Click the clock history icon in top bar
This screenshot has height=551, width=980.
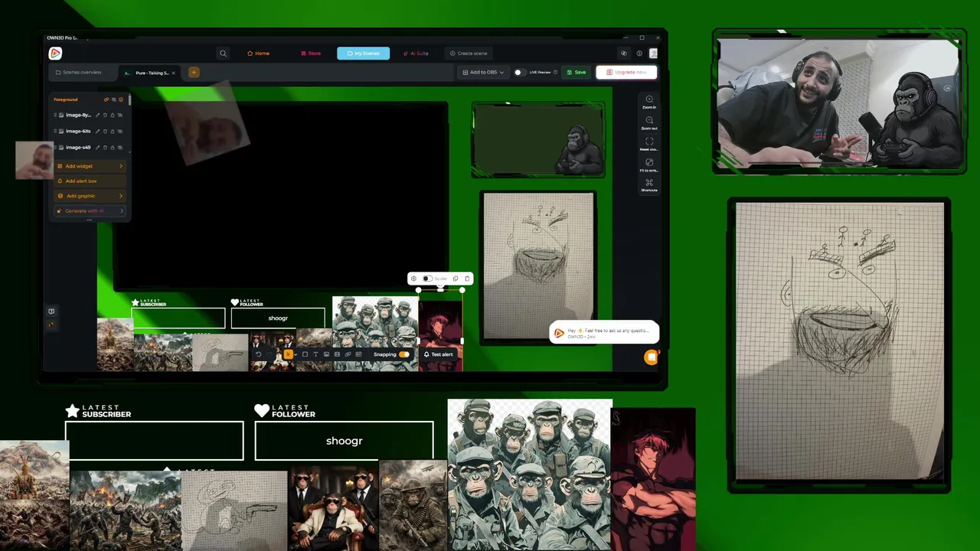click(x=639, y=54)
